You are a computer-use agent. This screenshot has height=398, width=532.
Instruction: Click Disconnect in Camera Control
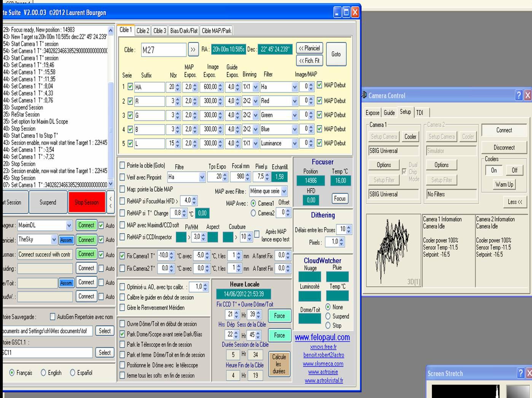(504, 147)
